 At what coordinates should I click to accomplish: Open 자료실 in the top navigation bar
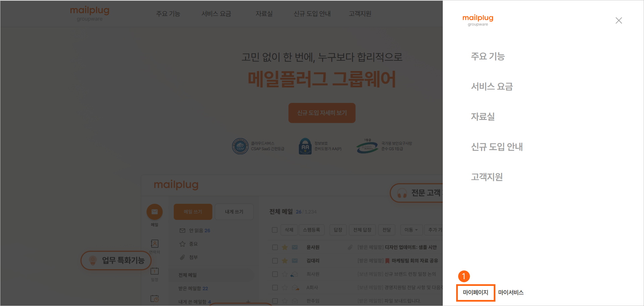tap(264, 14)
